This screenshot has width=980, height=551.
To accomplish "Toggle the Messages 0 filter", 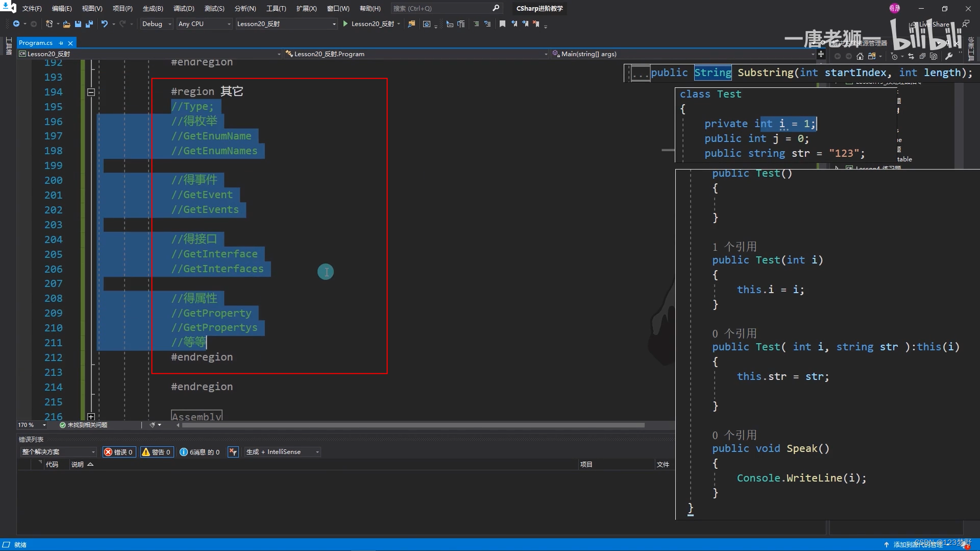I will click(x=200, y=452).
